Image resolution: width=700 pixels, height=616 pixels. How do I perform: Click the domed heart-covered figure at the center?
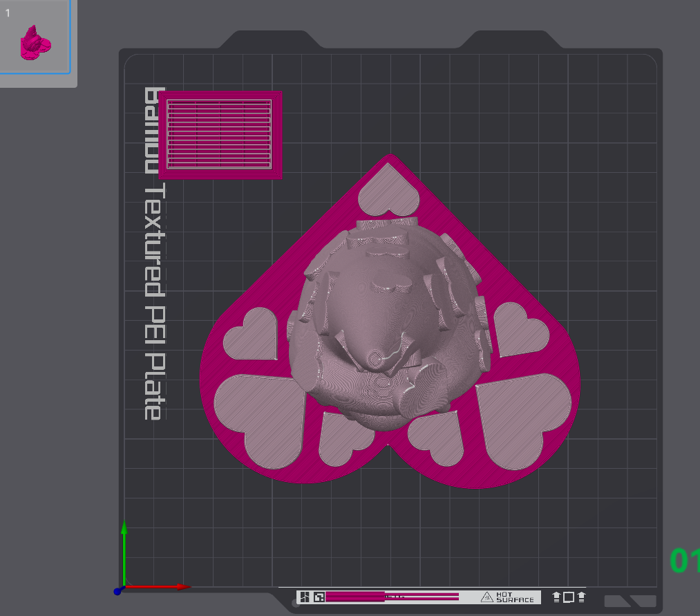(388, 324)
